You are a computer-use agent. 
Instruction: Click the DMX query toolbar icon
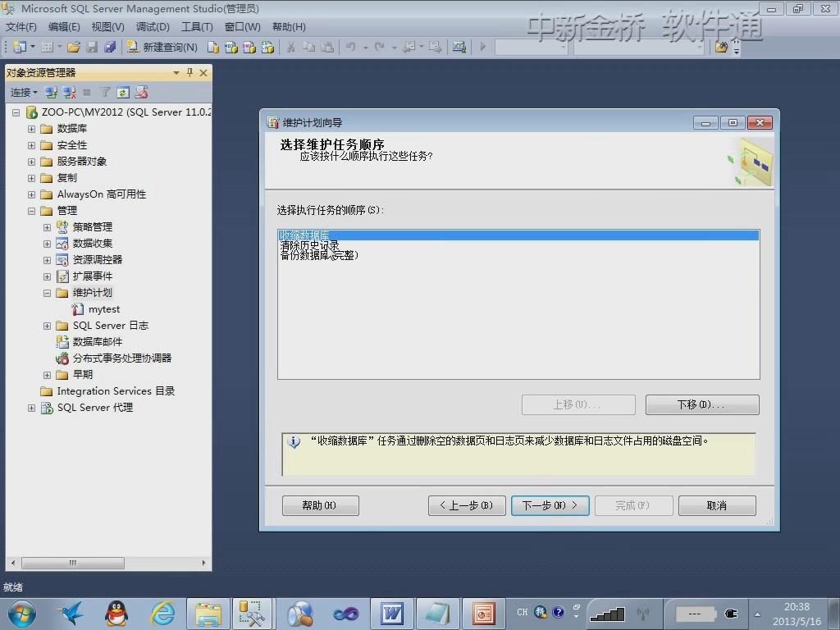click(249, 47)
